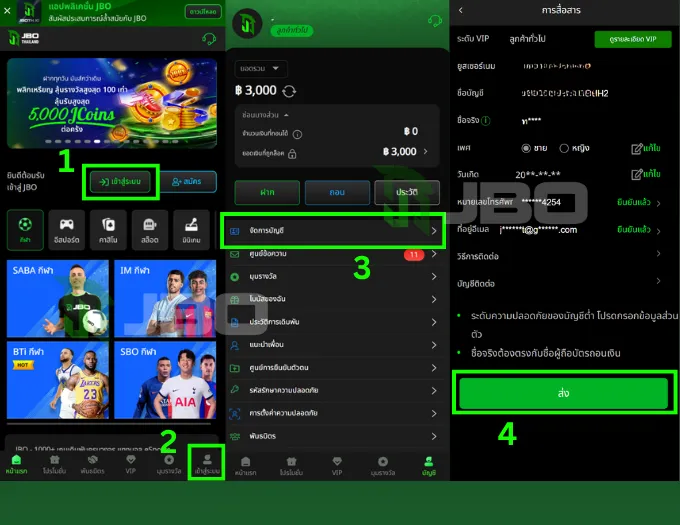Tap the ดูรายละเอียด VIP button
The width and height of the screenshot is (680, 525).
[x=633, y=39]
